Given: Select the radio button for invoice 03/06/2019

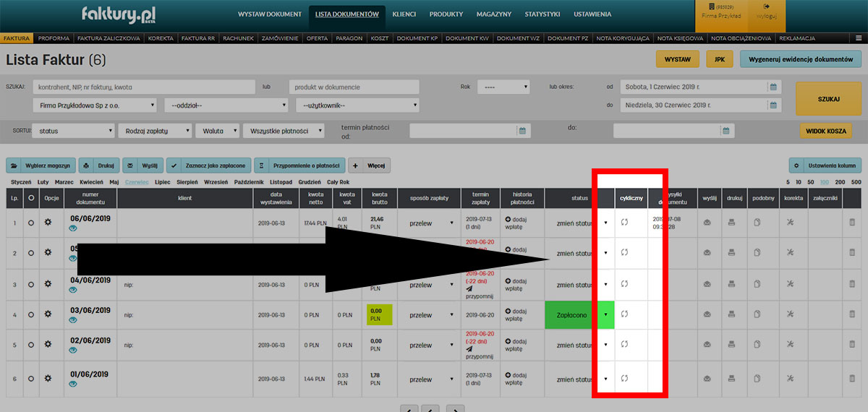Looking at the screenshot, I should (31, 314).
